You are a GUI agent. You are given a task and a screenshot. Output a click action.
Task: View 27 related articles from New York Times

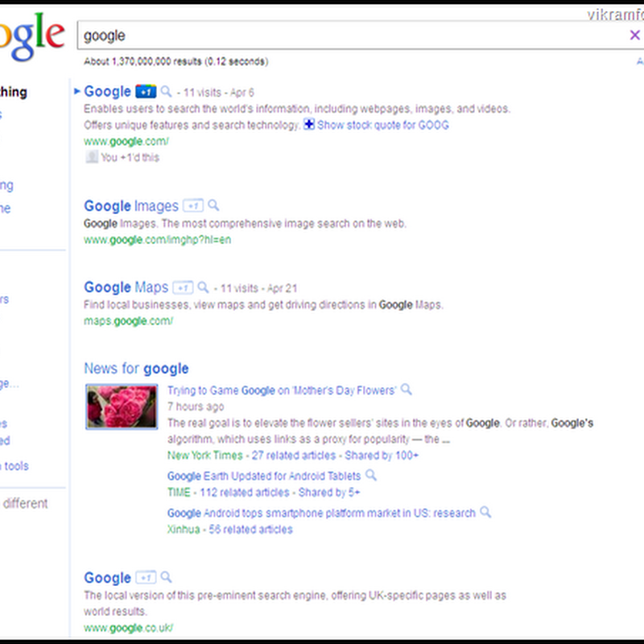294,455
